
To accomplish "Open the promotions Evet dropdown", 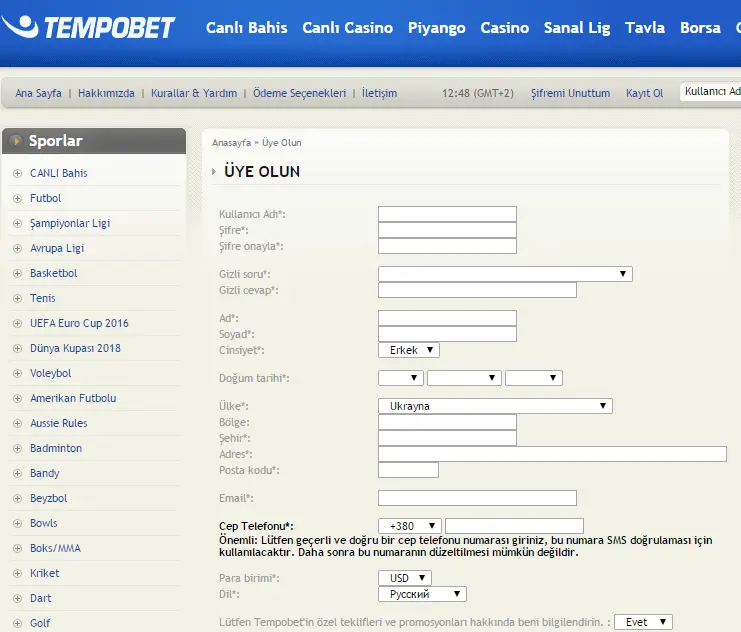I will coord(643,622).
